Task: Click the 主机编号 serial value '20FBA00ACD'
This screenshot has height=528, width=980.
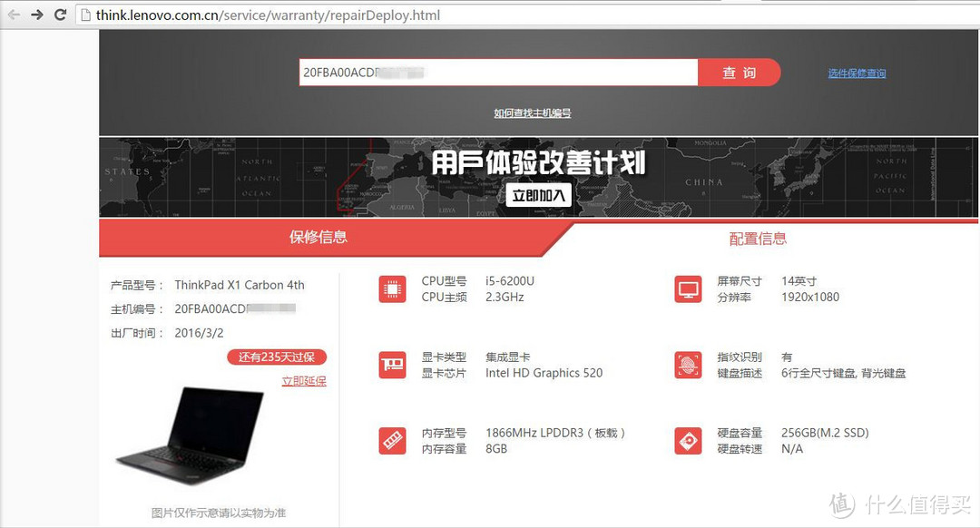Action: pyautogui.click(x=211, y=308)
